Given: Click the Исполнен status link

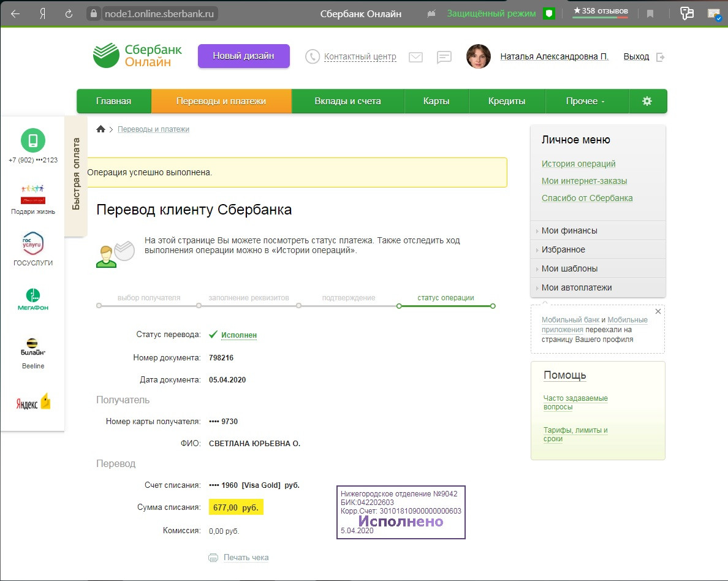Looking at the screenshot, I should (x=238, y=335).
